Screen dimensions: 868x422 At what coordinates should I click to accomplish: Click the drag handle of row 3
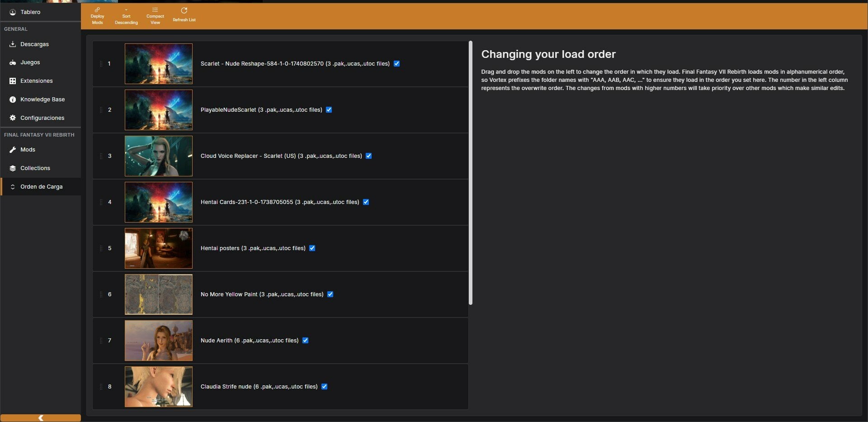tap(101, 156)
